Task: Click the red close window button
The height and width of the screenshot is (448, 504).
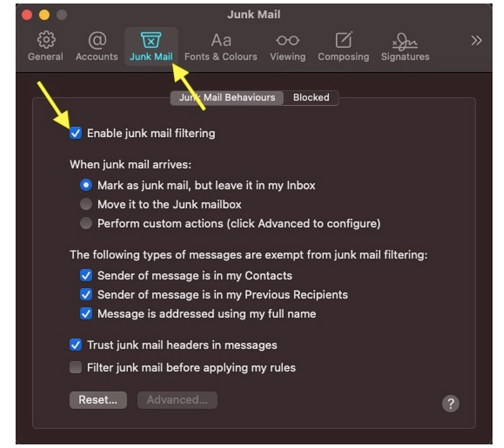Action: tap(27, 14)
